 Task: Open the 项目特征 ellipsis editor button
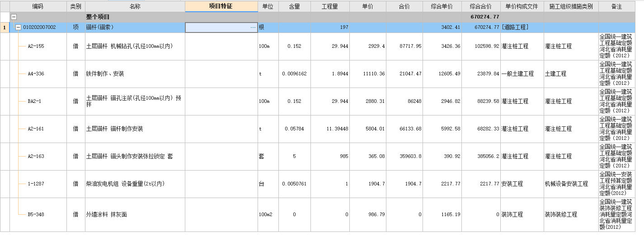pyautogui.click(x=253, y=28)
